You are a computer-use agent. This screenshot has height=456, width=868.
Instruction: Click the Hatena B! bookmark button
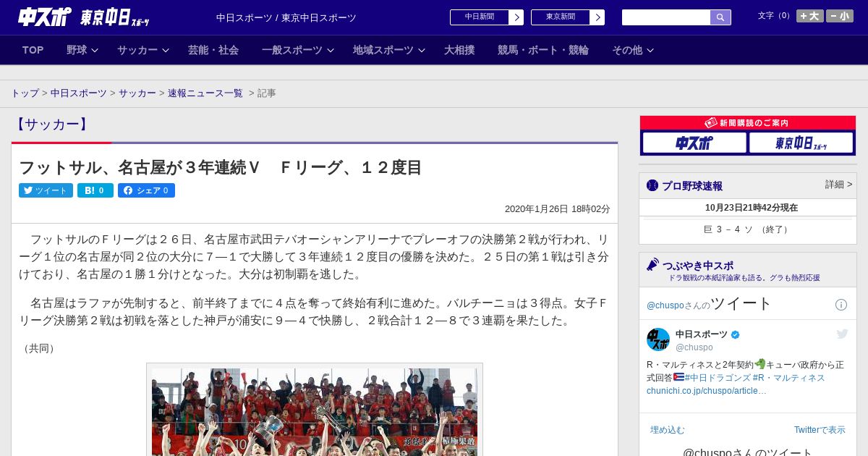coord(95,190)
